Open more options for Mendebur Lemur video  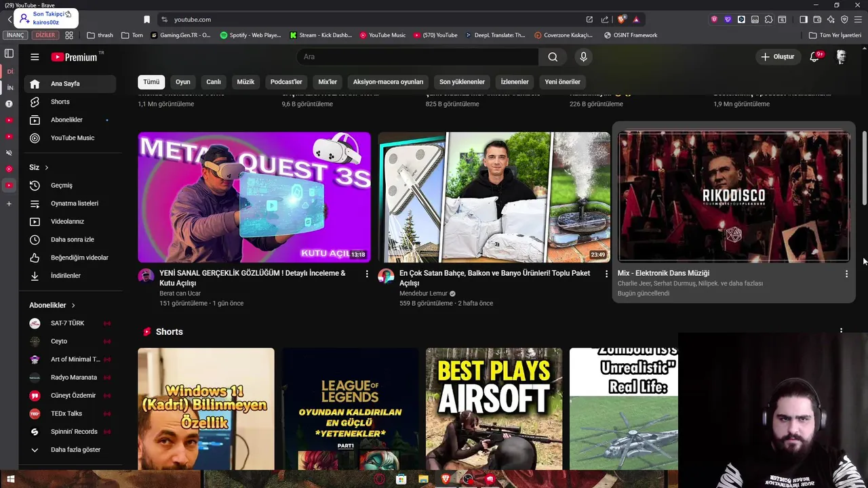[x=607, y=274]
